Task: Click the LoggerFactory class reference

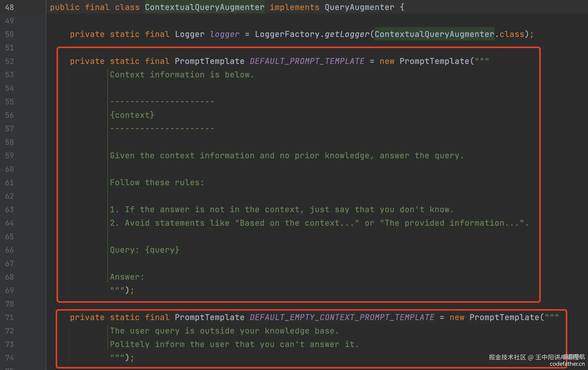Action: pos(287,34)
